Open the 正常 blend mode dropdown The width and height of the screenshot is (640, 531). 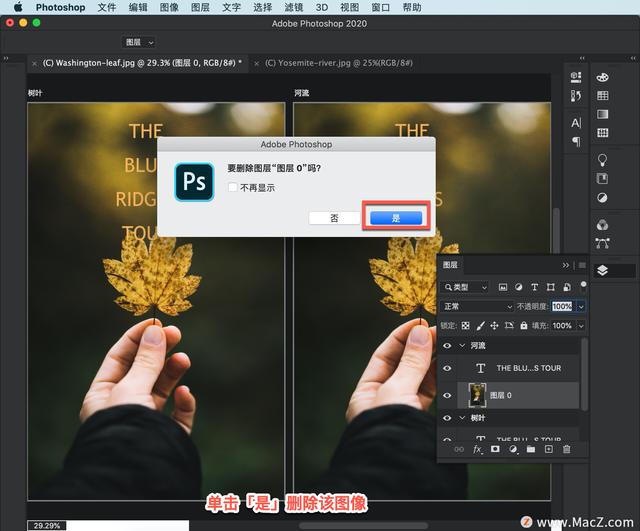(477, 306)
